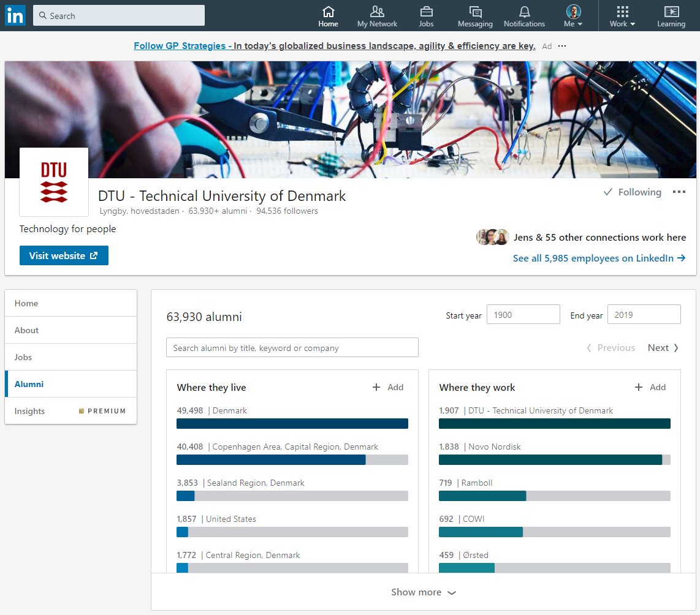Add location under Where they live
The height and width of the screenshot is (615, 700).
click(x=388, y=387)
